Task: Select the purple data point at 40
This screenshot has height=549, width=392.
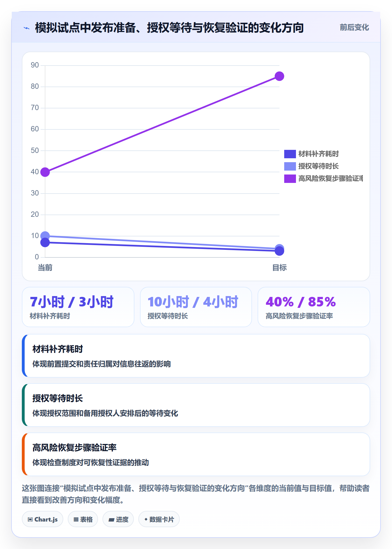Action: (45, 172)
